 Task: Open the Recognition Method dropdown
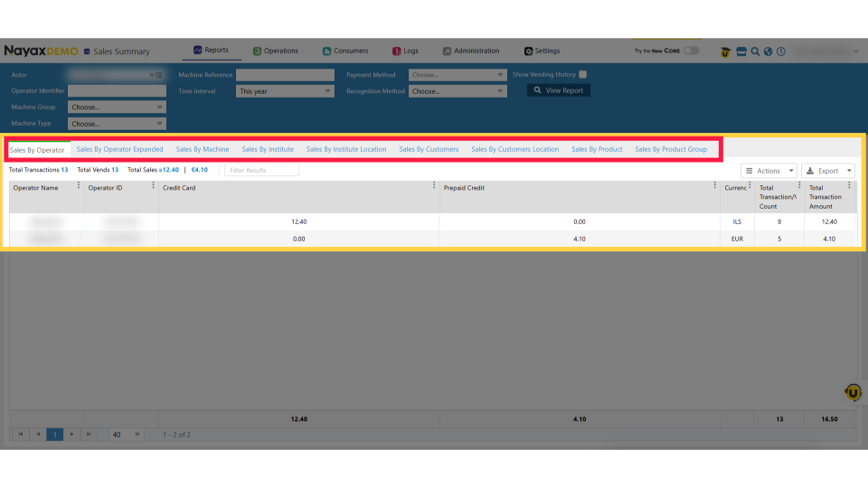point(458,91)
